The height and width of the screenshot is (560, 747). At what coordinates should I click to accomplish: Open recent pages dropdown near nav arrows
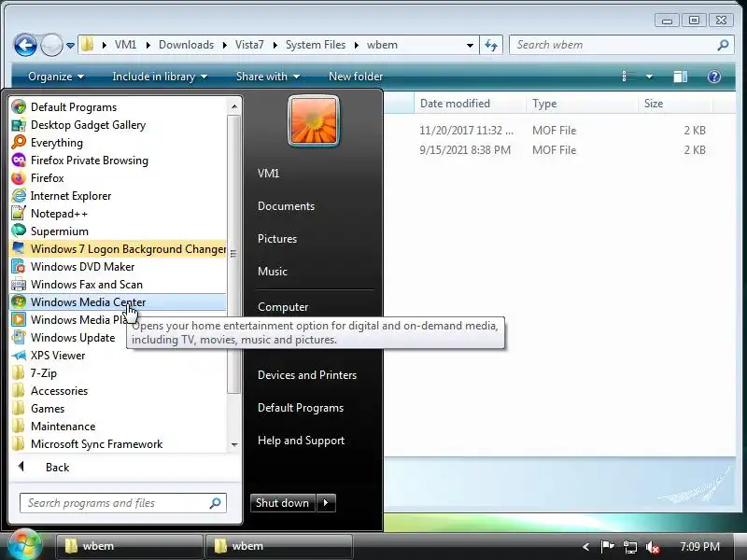(70, 46)
